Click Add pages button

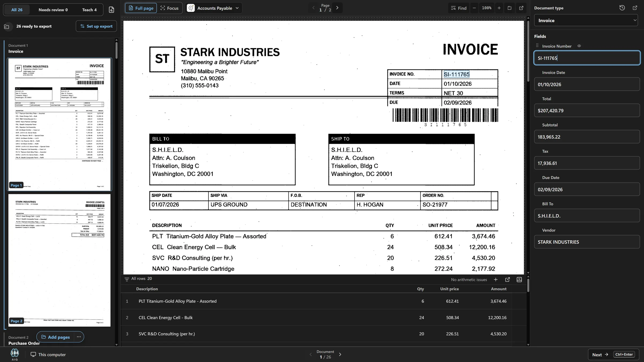point(56,337)
